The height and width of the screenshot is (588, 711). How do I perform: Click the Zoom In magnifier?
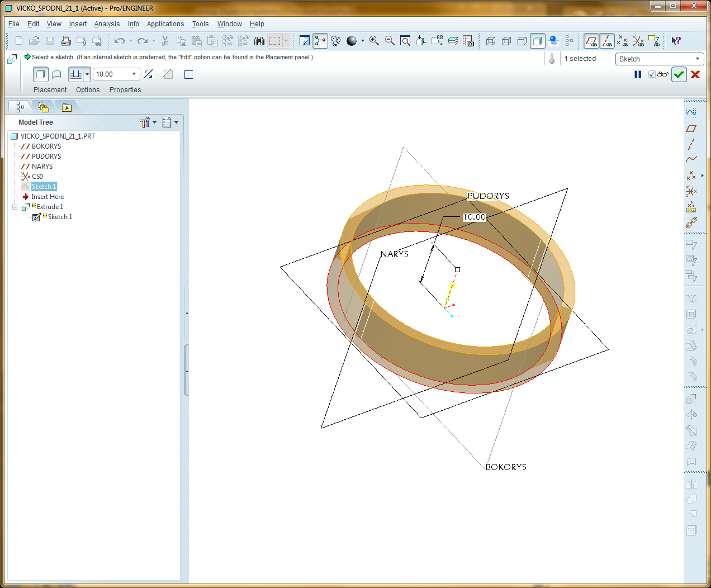[374, 41]
